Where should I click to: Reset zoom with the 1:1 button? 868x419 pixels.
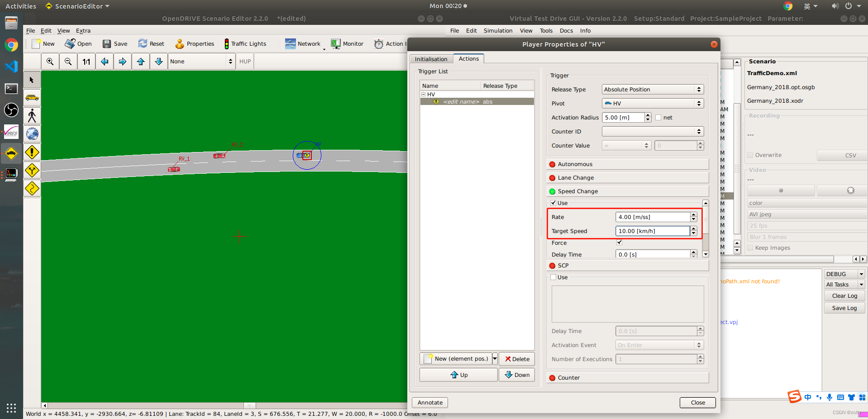86,62
